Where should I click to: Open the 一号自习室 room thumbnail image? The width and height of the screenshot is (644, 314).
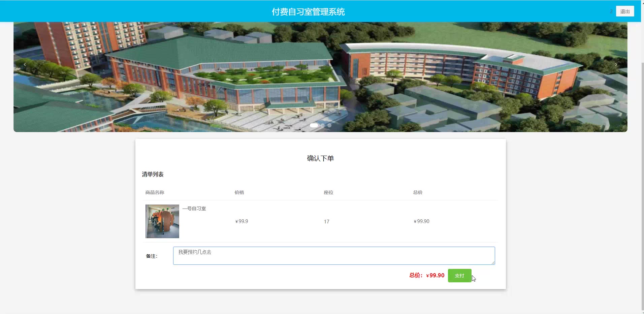pos(162,221)
